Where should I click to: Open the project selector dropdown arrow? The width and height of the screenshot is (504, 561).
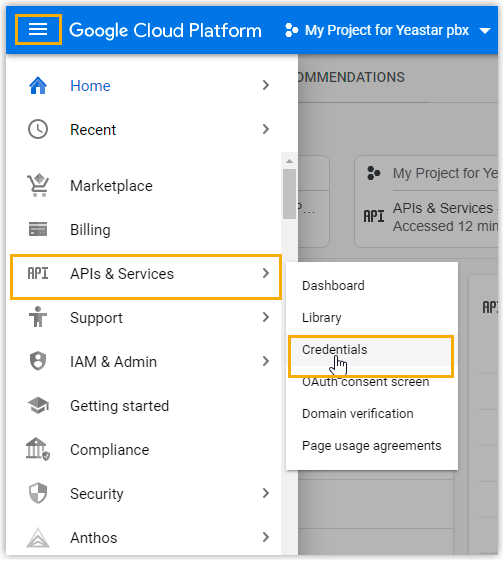(x=485, y=31)
